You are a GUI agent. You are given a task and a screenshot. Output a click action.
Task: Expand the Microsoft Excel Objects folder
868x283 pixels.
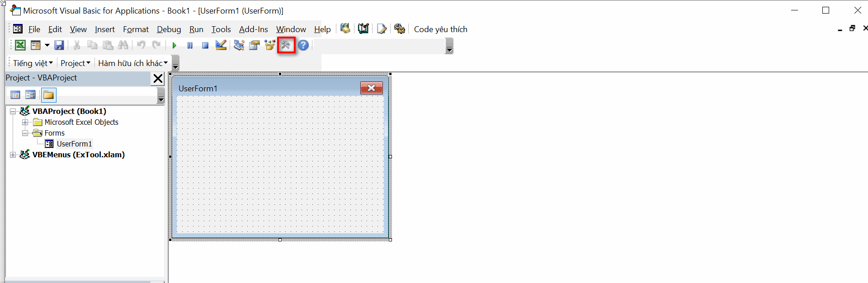tap(25, 122)
